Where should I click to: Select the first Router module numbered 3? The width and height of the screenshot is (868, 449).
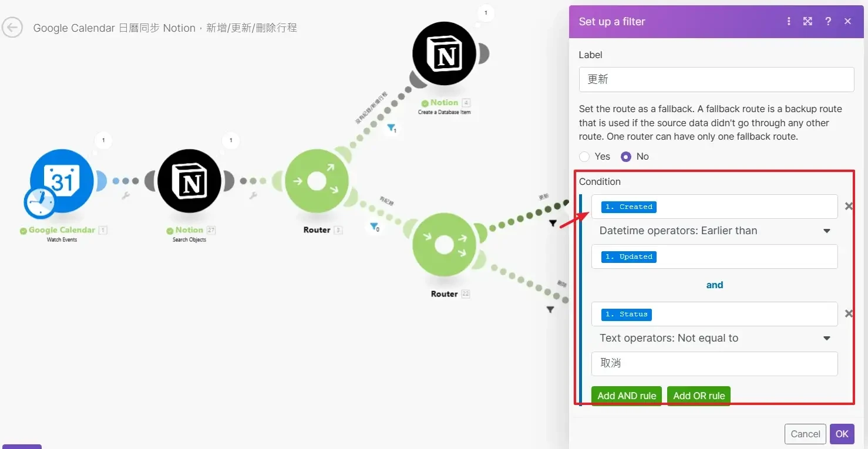click(x=317, y=181)
